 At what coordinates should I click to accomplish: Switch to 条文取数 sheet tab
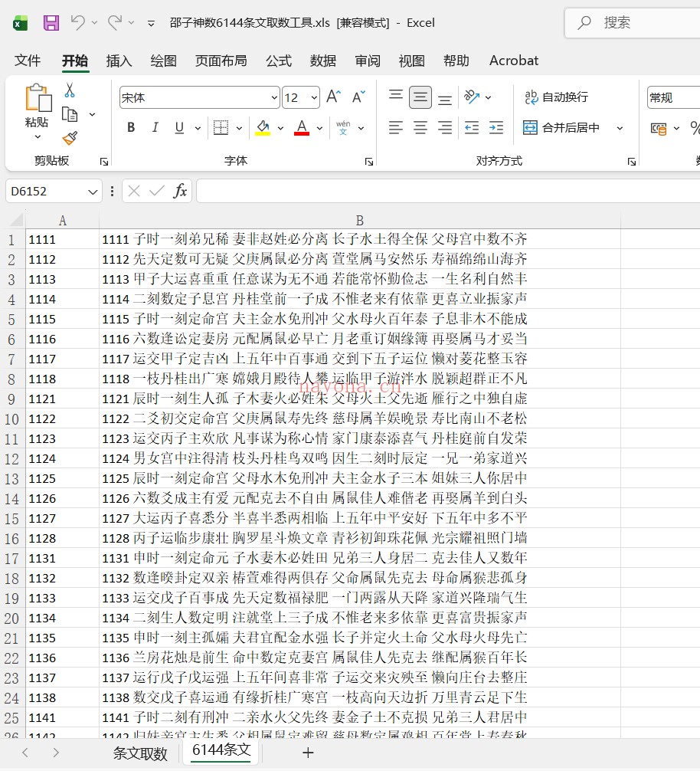coord(140,753)
